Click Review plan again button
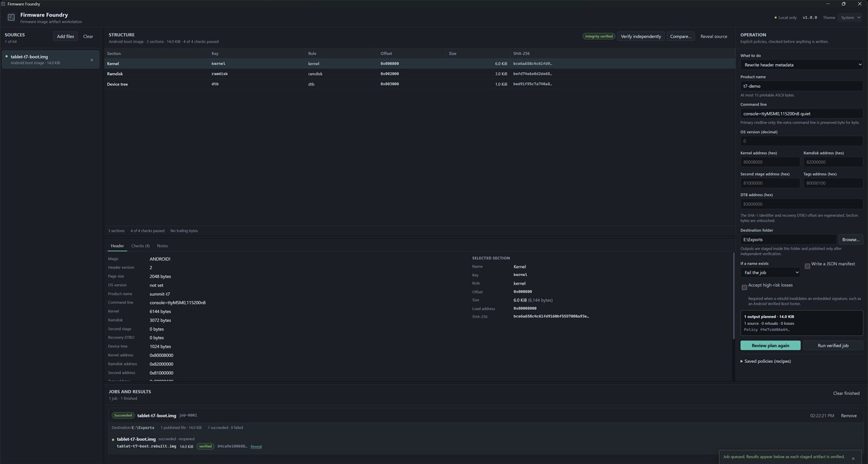Viewport: 868px width, 464px height. [770, 346]
